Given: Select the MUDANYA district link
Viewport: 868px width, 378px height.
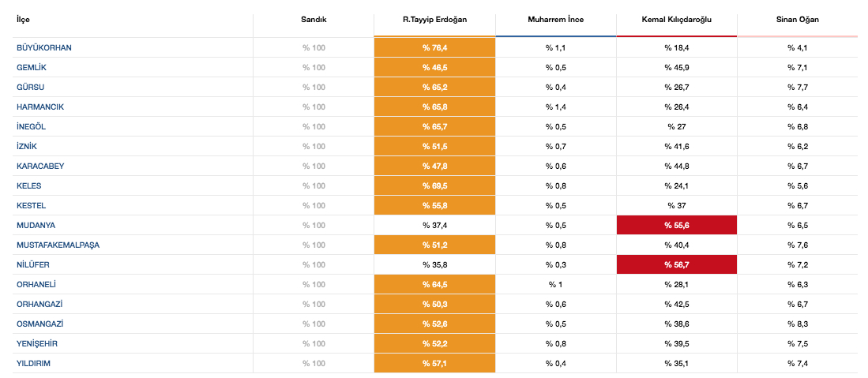Looking at the screenshot, I should pyautogui.click(x=36, y=226).
